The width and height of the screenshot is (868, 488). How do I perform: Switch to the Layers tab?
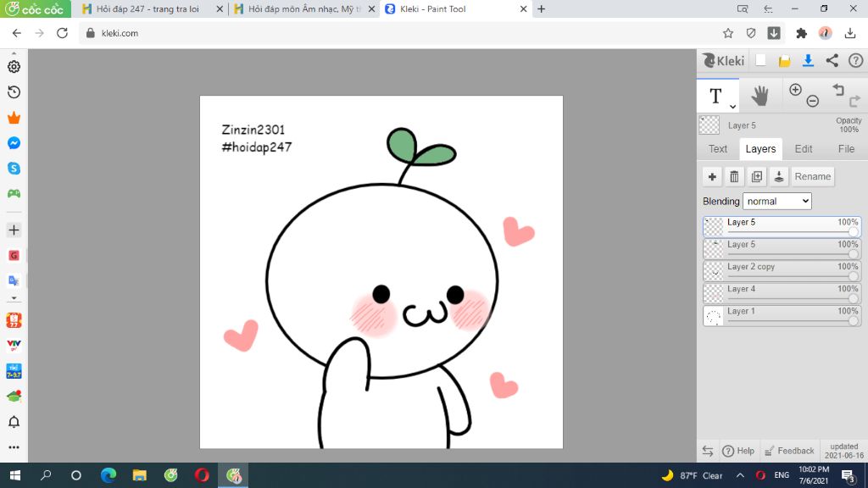(x=760, y=149)
